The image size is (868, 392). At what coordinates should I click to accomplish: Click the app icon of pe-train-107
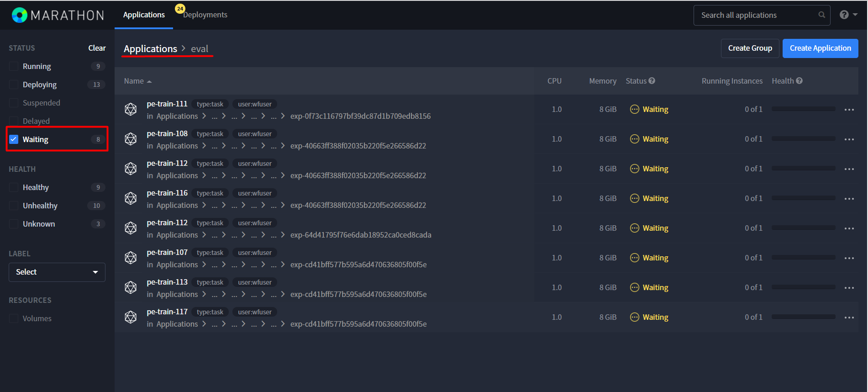[x=131, y=258]
